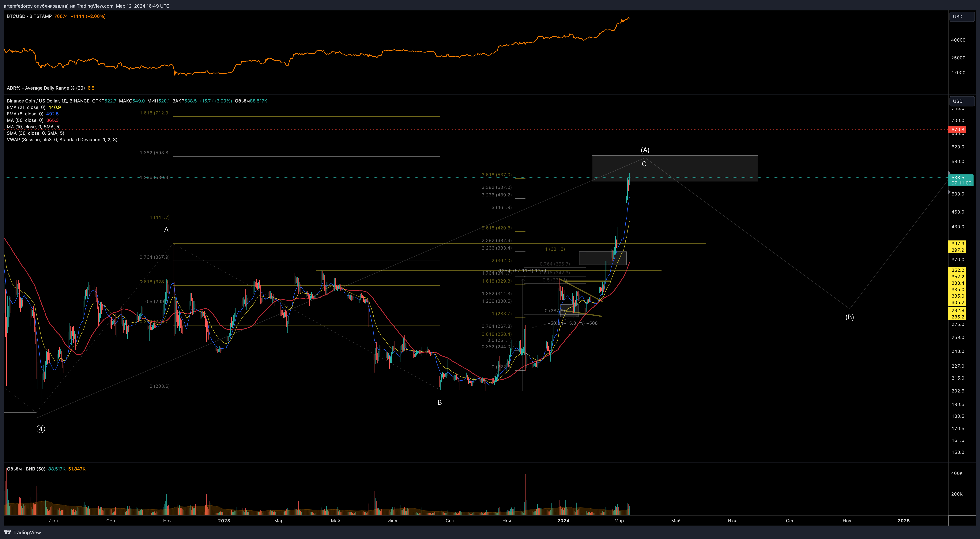The width and height of the screenshot is (980, 539).
Task: Select the (B) projected wave label
Action: coord(850,317)
